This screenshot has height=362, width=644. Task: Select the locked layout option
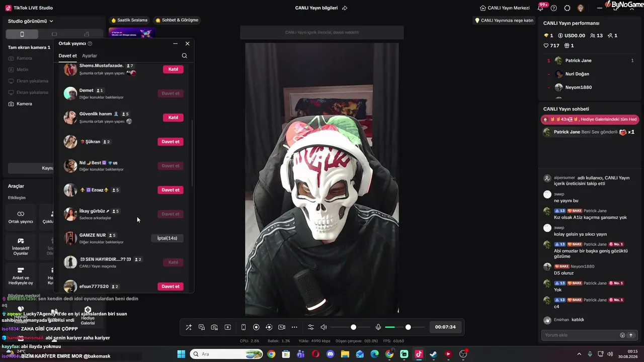pyautogui.click(x=87, y=34)
